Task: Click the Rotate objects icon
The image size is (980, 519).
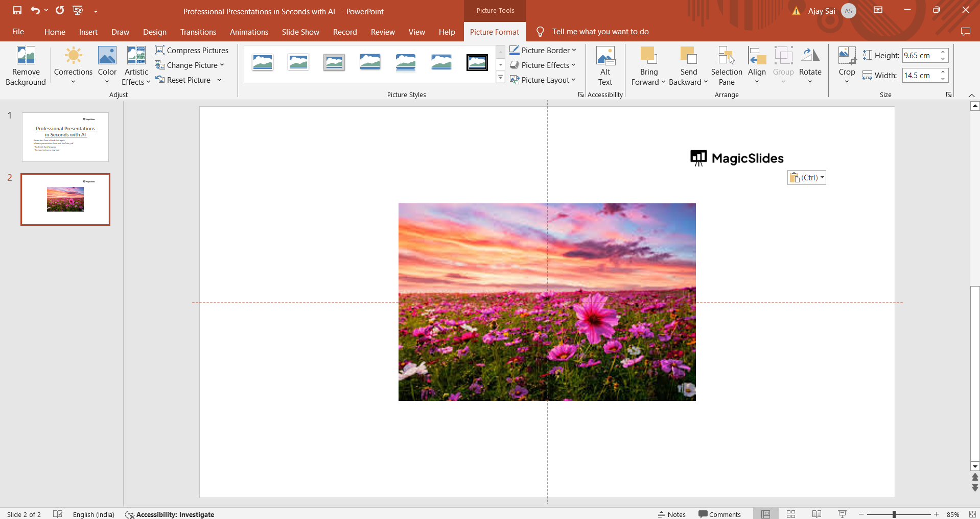Action: point(810,55)
